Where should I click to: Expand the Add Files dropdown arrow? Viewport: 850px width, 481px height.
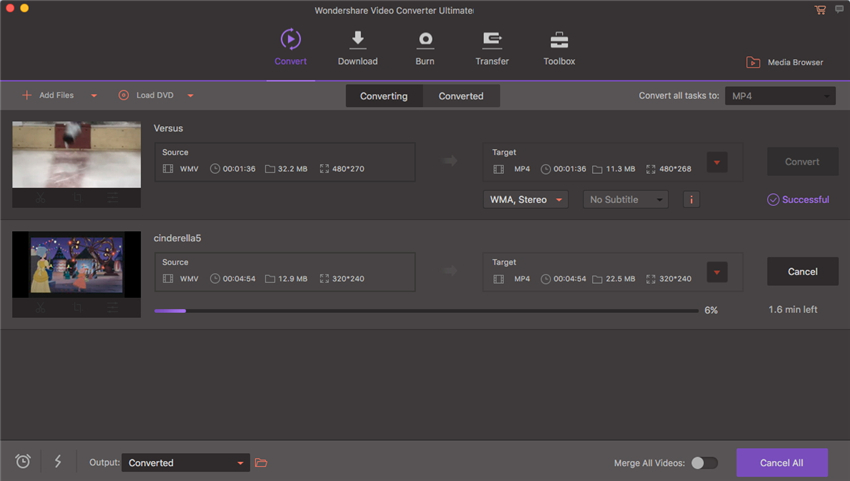point(94,95)
